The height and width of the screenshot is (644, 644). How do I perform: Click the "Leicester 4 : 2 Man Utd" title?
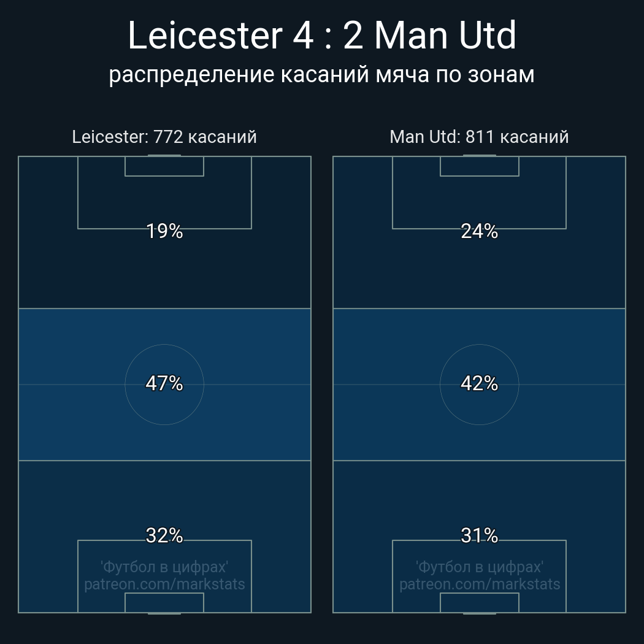point(322,36)
